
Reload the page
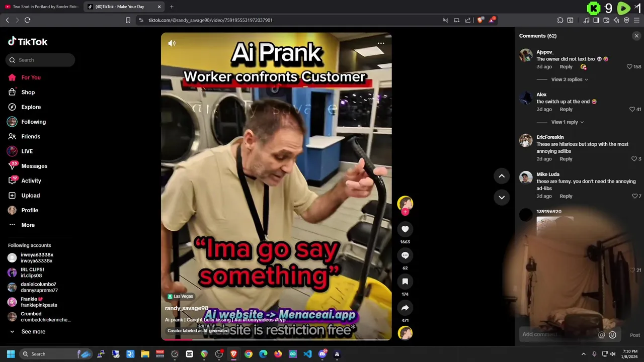click(x=27, y=20)
